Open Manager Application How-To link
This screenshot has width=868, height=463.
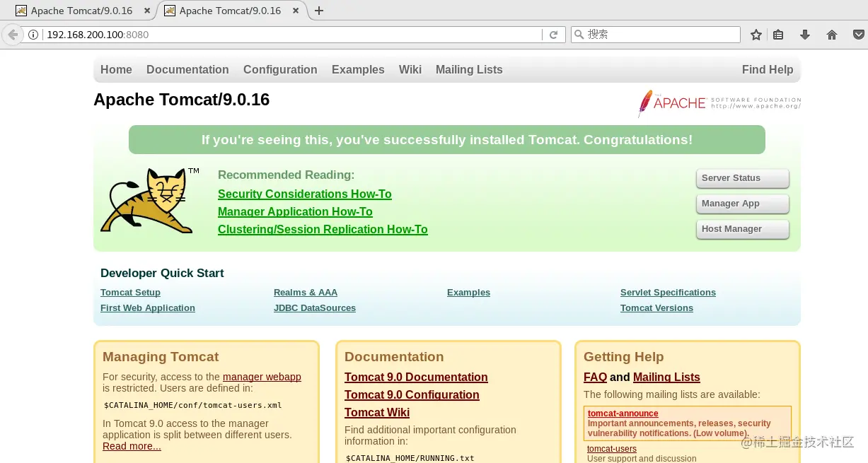[x=295, y=211]
